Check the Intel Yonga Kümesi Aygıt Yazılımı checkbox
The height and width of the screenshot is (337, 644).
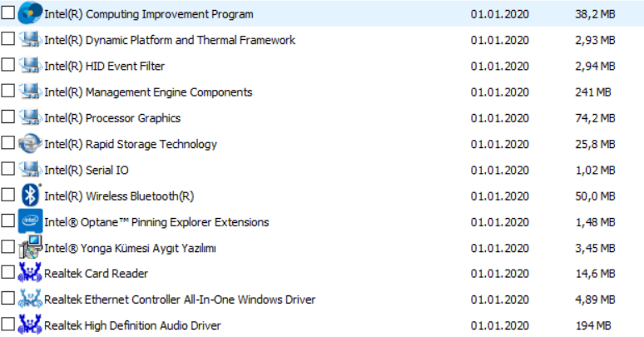tap(7, 246)
